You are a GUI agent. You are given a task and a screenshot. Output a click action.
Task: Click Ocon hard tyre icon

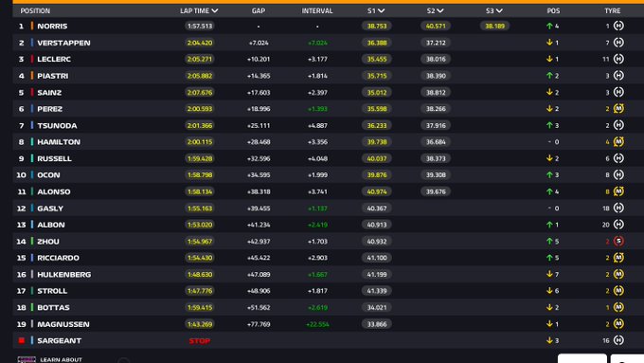point(618,174)
